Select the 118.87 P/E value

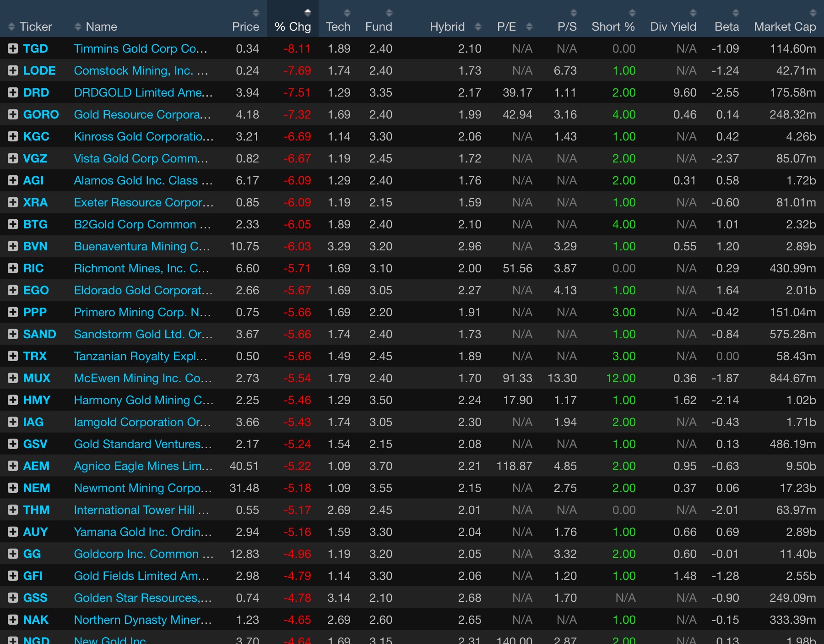click(514, 466)
